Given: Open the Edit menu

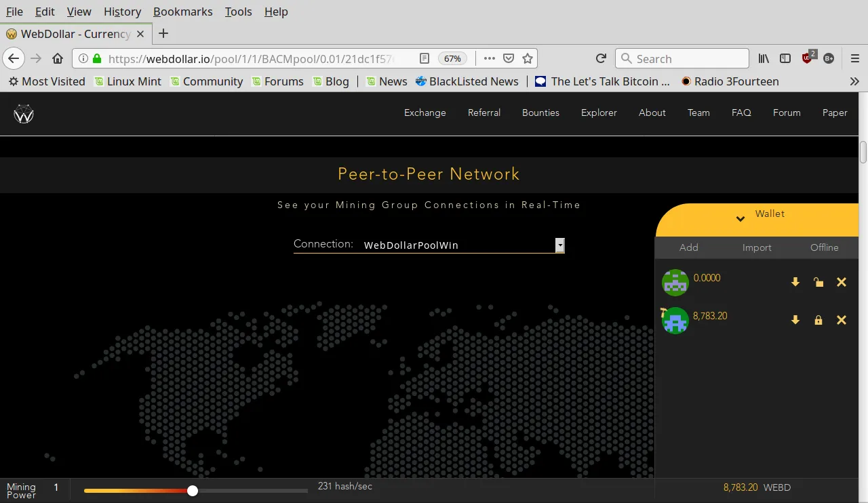Looking at the screenshot, I should pos(45,12).
